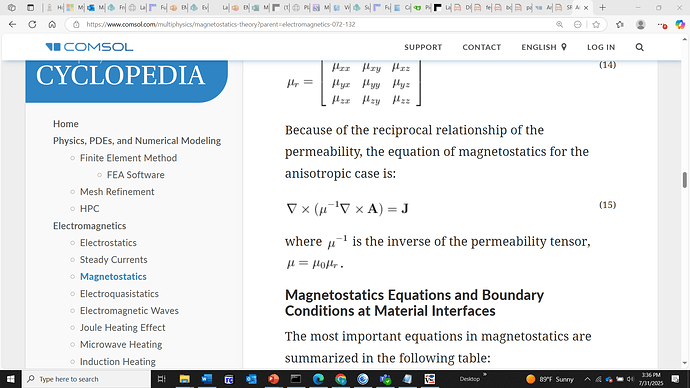This screenshot has width=690, height=388.
Task: Open File Explorer from the taskbar
Action: pyautogui.click(x=184, y=379)
